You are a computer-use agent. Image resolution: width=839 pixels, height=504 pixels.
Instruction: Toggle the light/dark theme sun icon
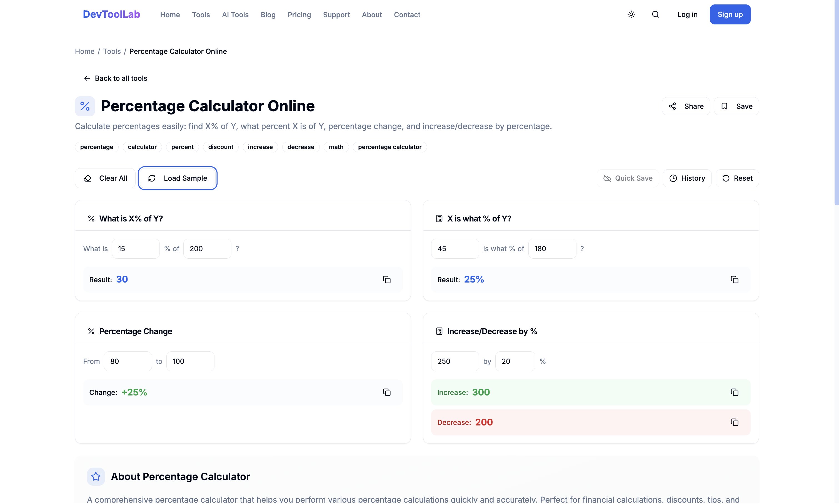click(x=631, y=14)
